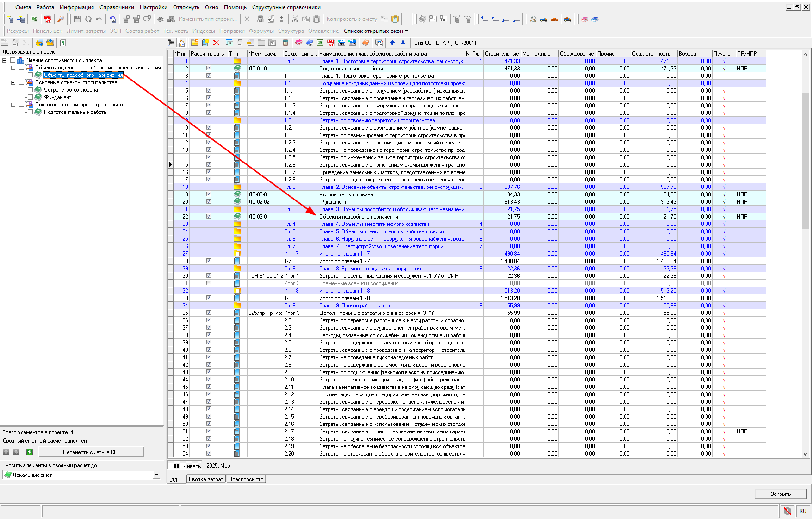The image size is (812, 519).
Task: Enable the Рассчитывать checkbox in row 31
Action: pyautogui.click(x=209, y=283)
